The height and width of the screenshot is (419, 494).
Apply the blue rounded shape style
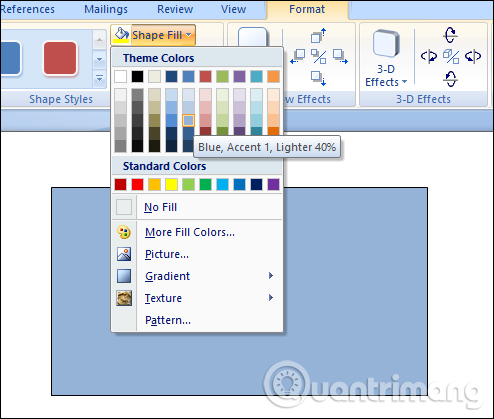(x=11, y=58)
